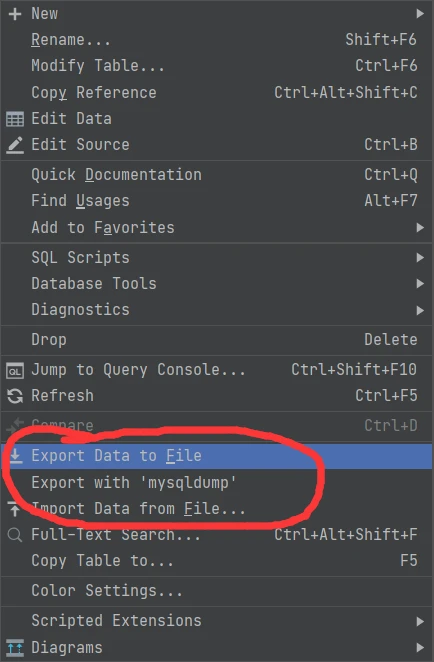Screen dimensions: 434x662
Task: Expand the Scripted Extensions submenu arrow
Action: [x=420, y=621]
